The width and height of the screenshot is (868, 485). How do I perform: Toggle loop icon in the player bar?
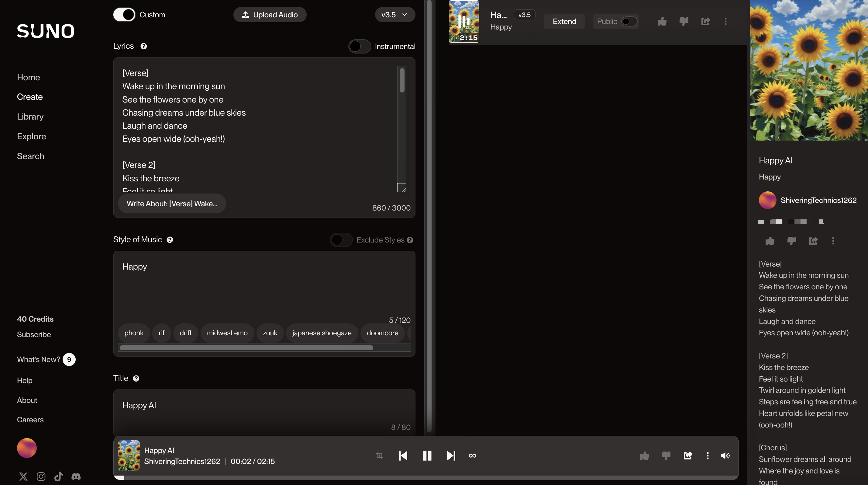(472, 456)
